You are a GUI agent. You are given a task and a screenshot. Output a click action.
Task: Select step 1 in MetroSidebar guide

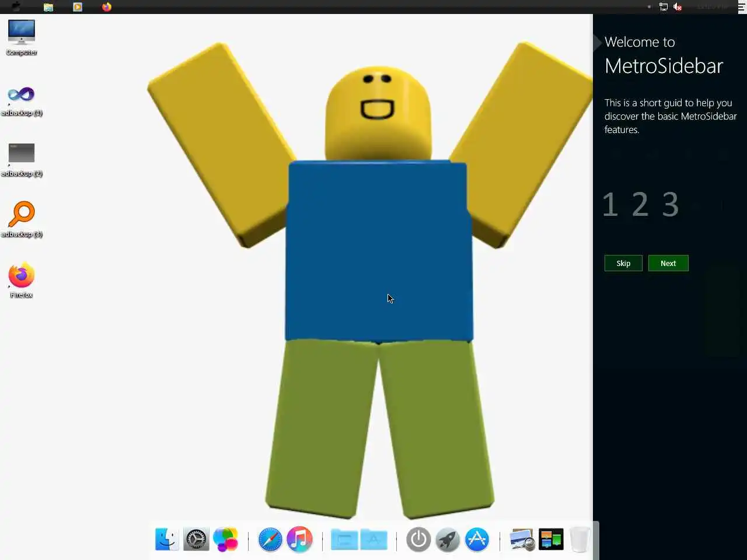pyautogui.click(x=610, y=205)
